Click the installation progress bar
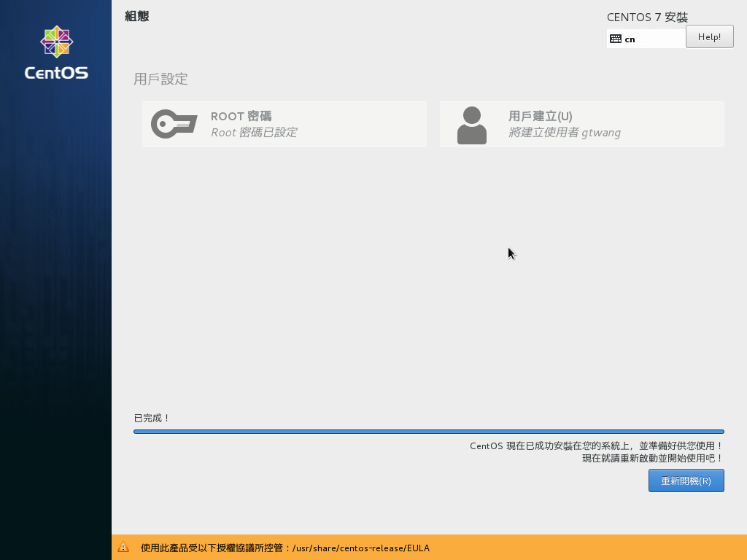The width and height of the screenshot is (747, 560). (429, 431)
